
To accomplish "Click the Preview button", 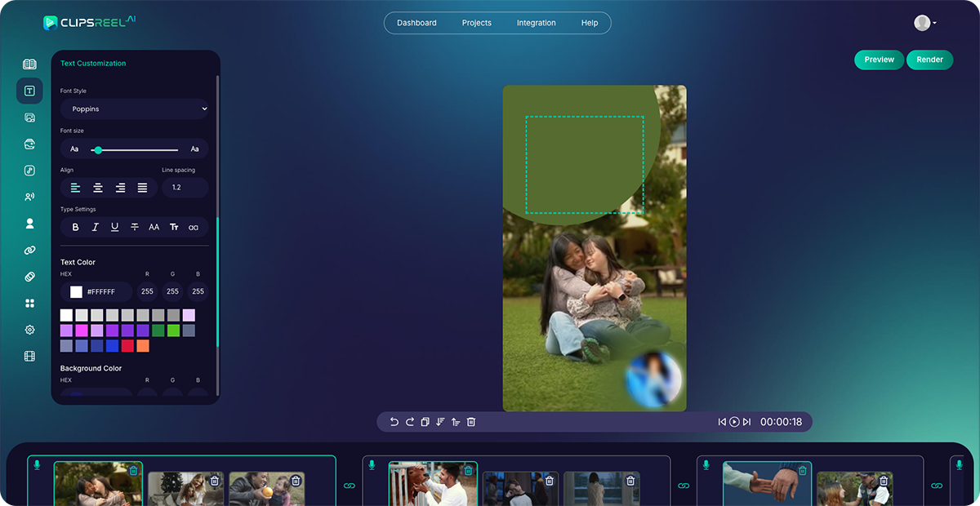I will (x=879, y=60).
